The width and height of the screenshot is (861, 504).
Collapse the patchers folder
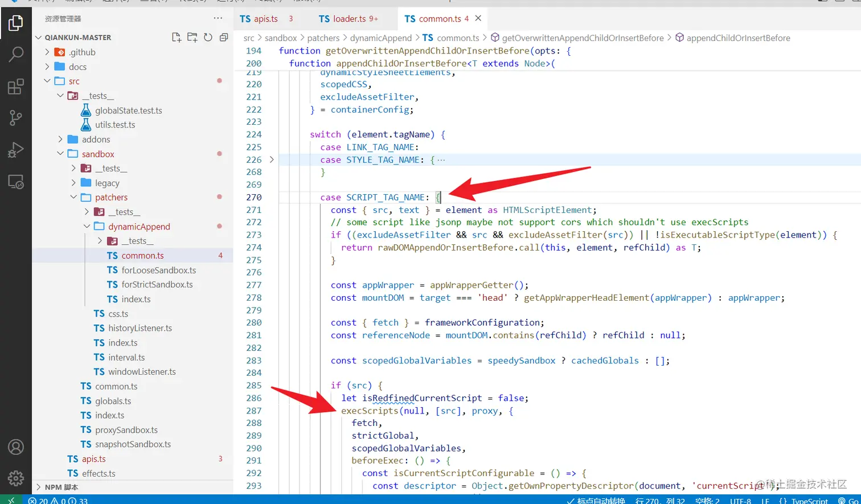pyautogui.click(x=73, y=198)
